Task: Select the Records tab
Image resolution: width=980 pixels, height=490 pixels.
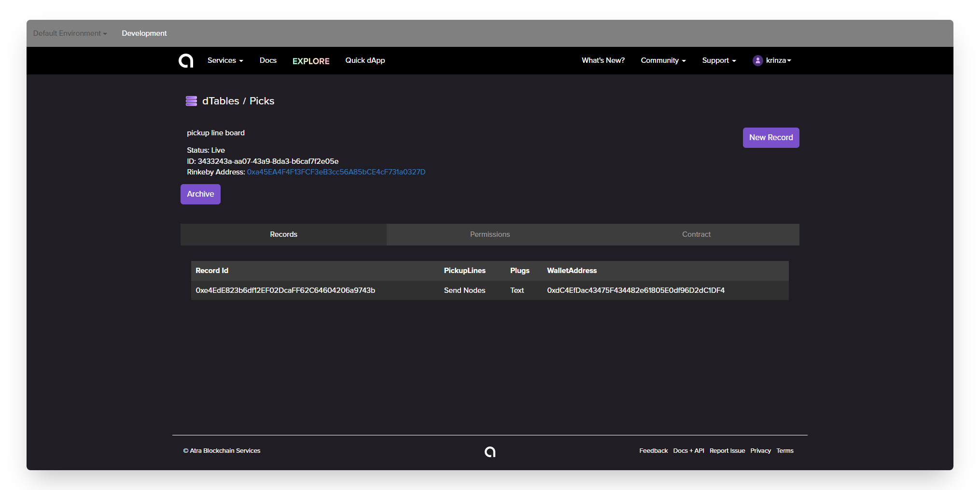Action: click(283, 234)
